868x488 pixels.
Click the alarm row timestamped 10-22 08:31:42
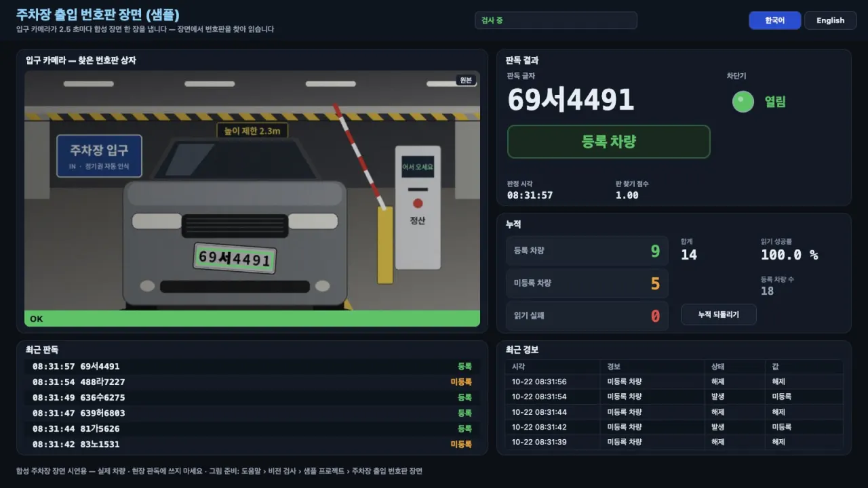(674, 427)
